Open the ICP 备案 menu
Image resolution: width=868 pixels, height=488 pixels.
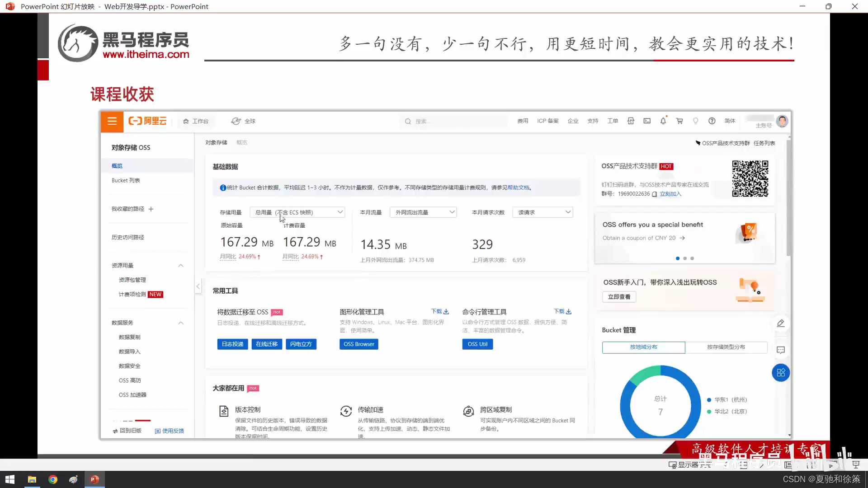(x=548, y=121)
